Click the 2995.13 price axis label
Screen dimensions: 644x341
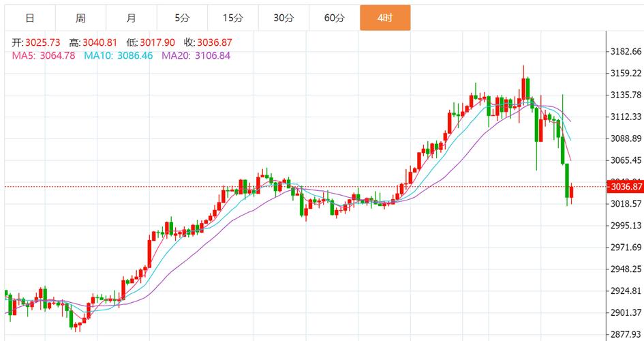(x=626, y=226)
